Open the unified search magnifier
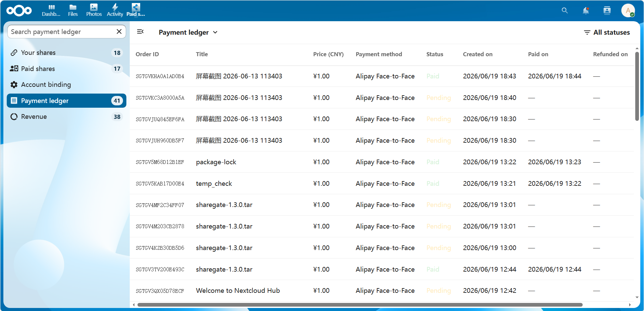Image resolution: width=644 pixels, height=311 pixels. coord(565,11)
